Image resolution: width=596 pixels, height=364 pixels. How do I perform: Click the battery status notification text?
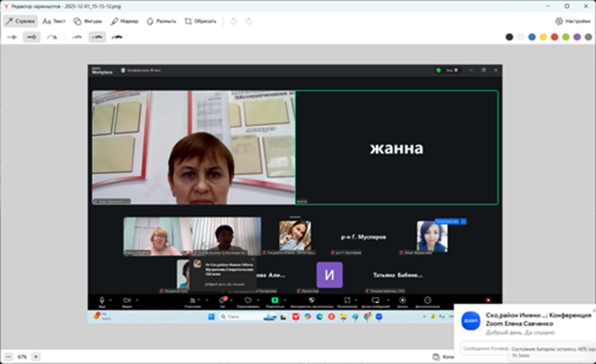[553, 352]
